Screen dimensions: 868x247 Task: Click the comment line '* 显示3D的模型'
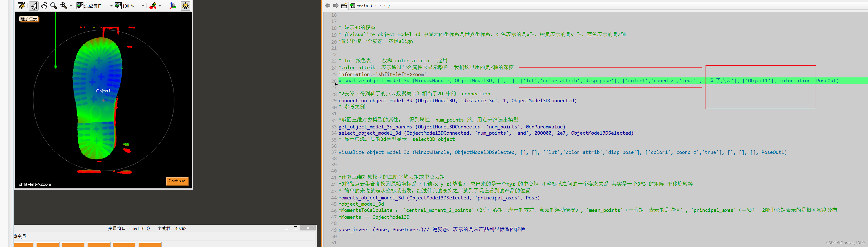357,28
